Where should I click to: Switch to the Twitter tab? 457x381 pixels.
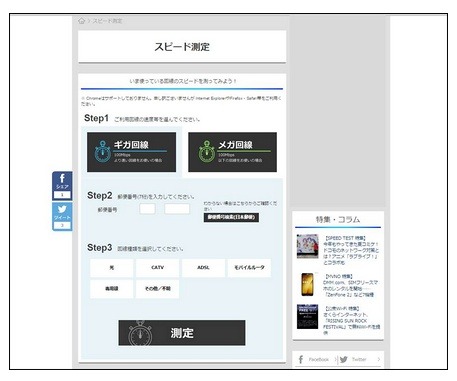(360, 359)
